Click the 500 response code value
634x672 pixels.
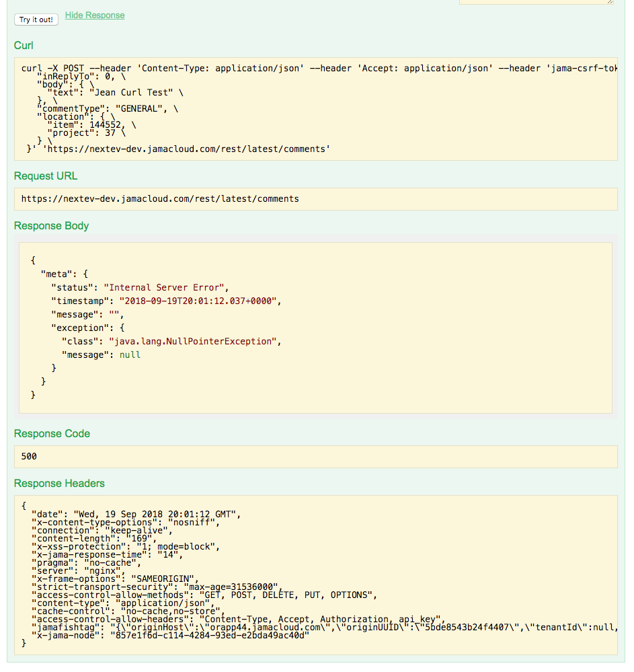[29, 457]
